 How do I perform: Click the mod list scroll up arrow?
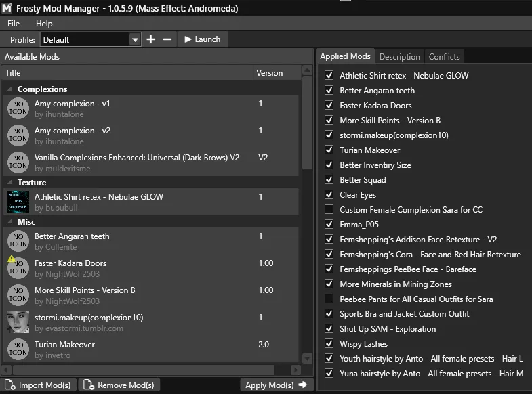point(307,70)
